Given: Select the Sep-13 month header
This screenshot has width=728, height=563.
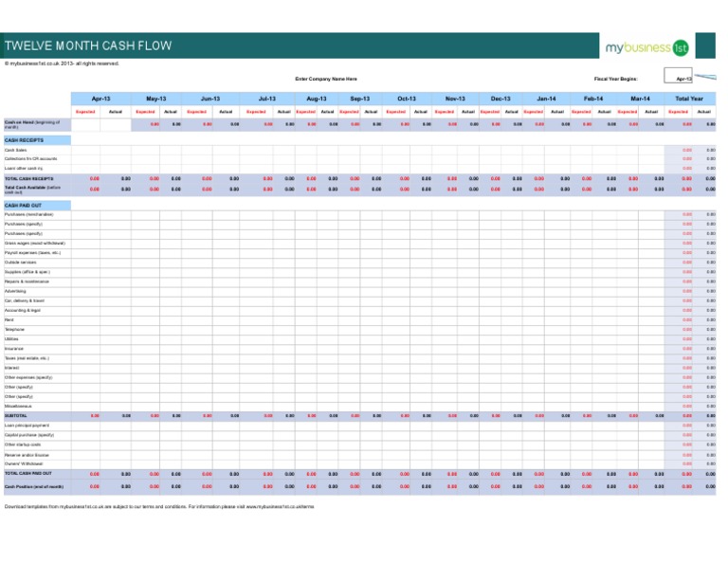Looking at the screenshot, I should click(x=360, y=99).
